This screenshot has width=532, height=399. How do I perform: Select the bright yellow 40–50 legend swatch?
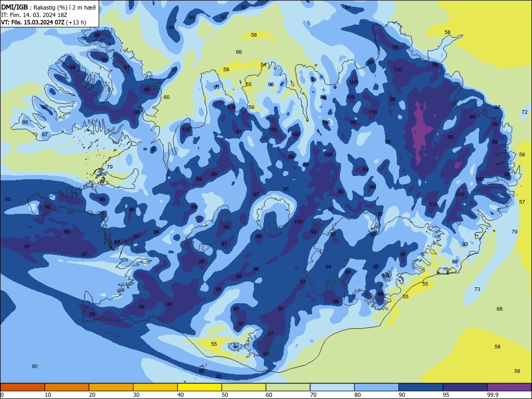[199, 387]
